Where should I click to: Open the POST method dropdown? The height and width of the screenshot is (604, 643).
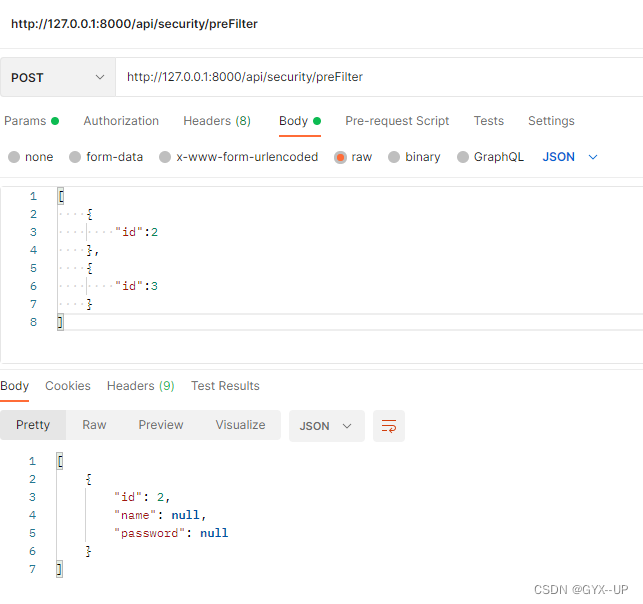point(58,77)
